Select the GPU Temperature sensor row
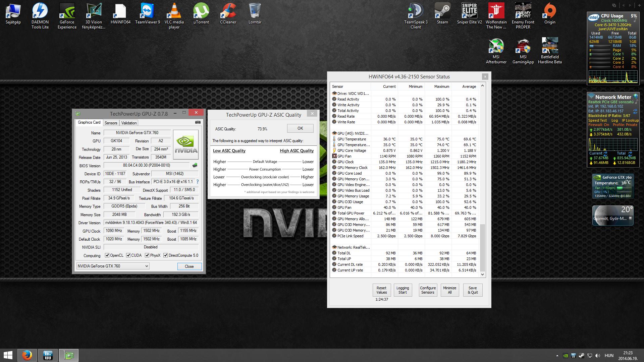This screenshot has width=644, height=362. click(405, 139)
